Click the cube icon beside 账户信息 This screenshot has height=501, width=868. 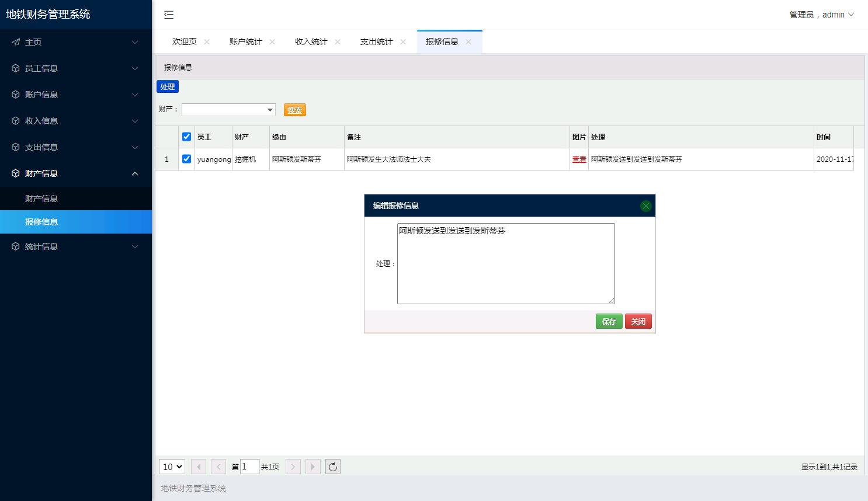click(16, 95)
